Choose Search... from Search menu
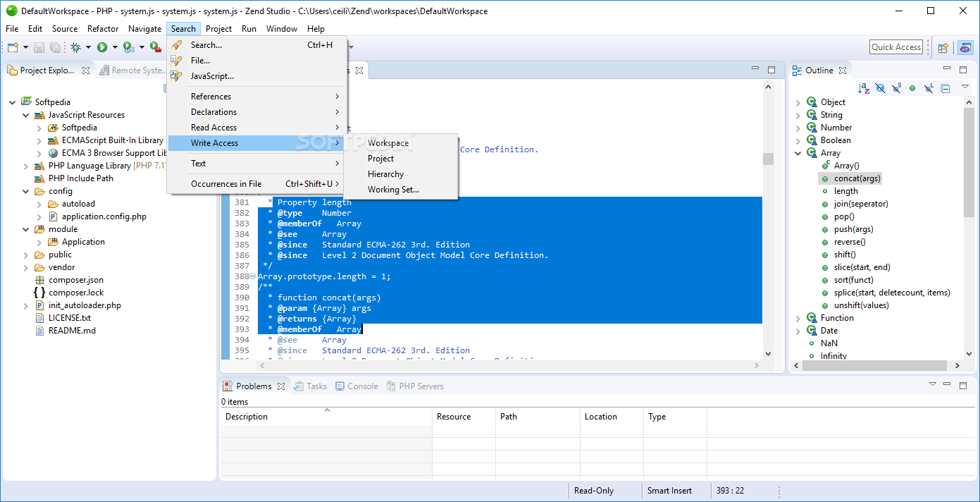Viewport: 980px width, 502px height. [x=256, y=45]
